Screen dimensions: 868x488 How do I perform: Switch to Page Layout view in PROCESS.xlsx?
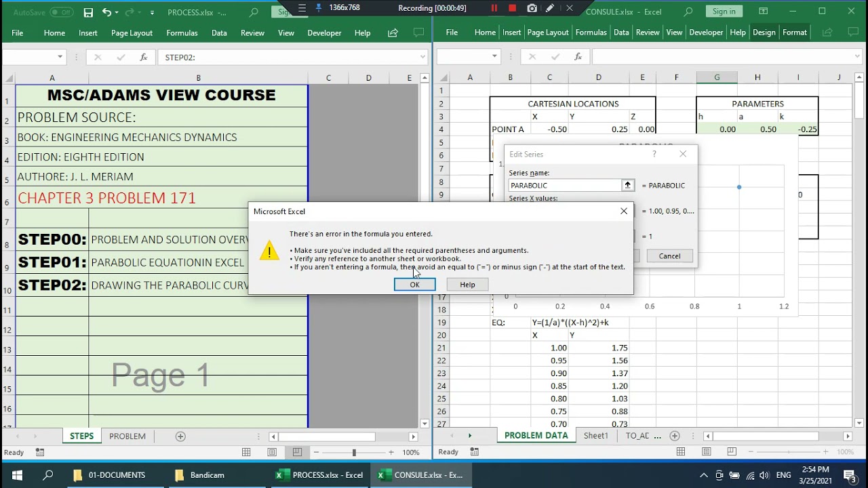pyautogui.click(x=272, y=452)
